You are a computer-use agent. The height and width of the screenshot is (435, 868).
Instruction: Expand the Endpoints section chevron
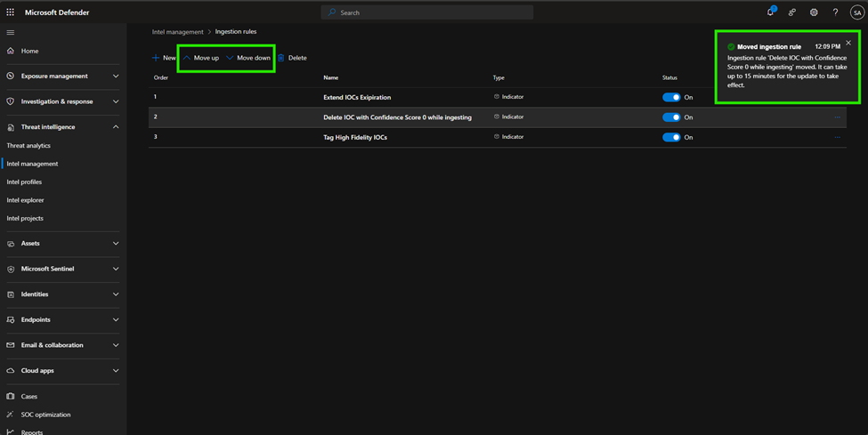pos(116,319)
